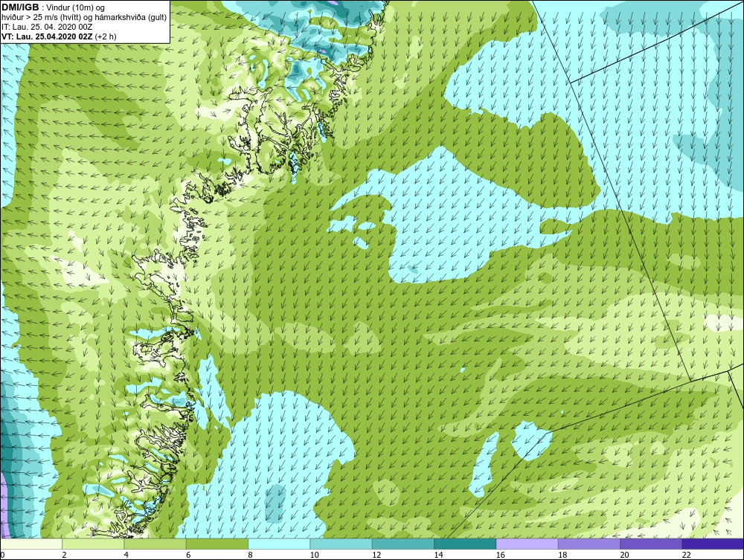Click the 12–14 m/s teal legend swatch
This screenshot has height=560, width=744.
(403, 544)
